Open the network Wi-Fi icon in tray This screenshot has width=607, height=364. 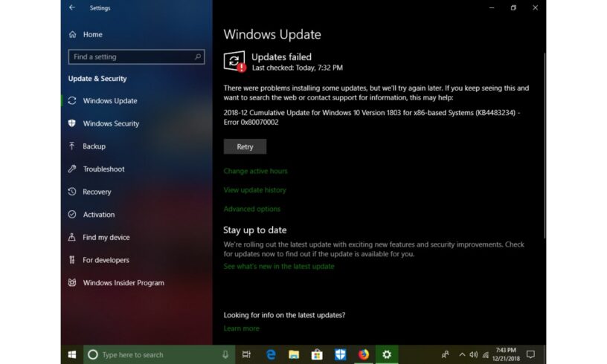pos(486,355)
